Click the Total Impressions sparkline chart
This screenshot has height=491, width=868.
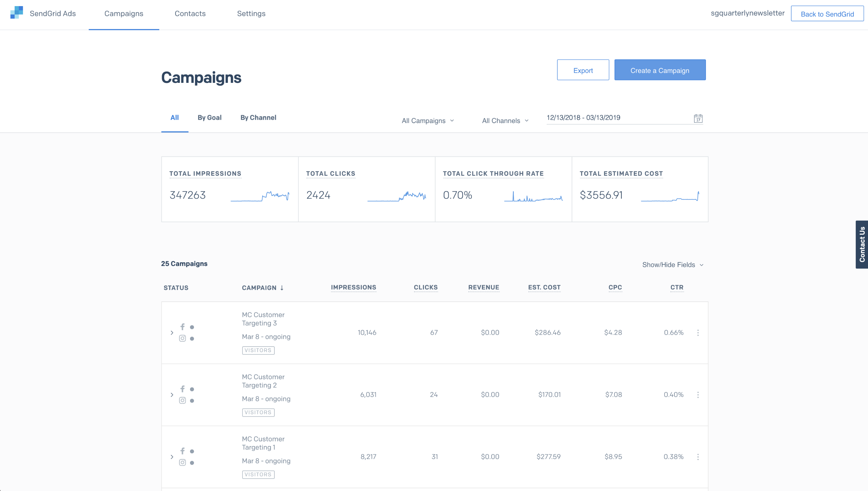pos(260,196)
